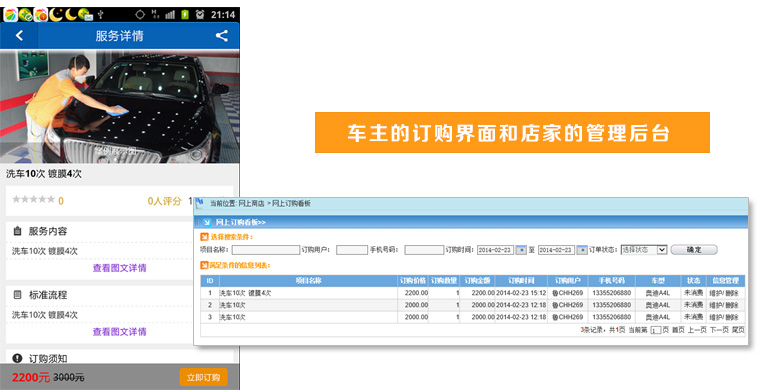Sort by 订购时间 column header
This screenshot has height=390, width=770.
click(521, 280)
